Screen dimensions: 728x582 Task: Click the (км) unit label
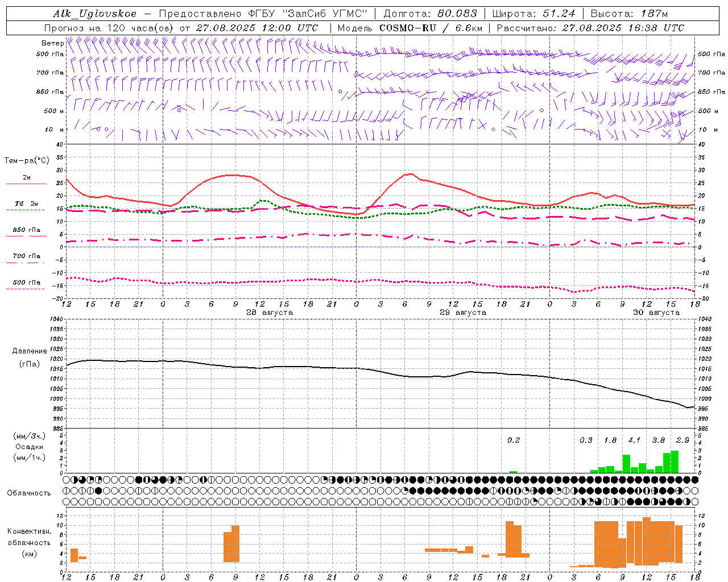pos(29,554)
